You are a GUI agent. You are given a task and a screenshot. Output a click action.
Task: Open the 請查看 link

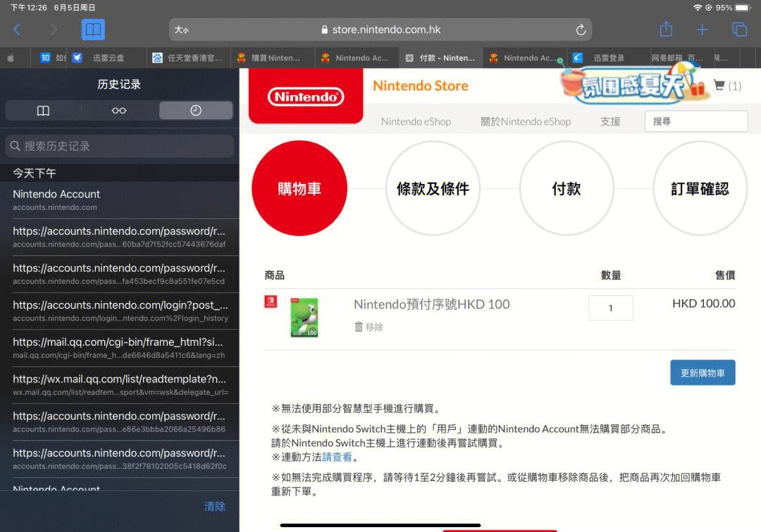pyautogui.click(x=337, y=457)
